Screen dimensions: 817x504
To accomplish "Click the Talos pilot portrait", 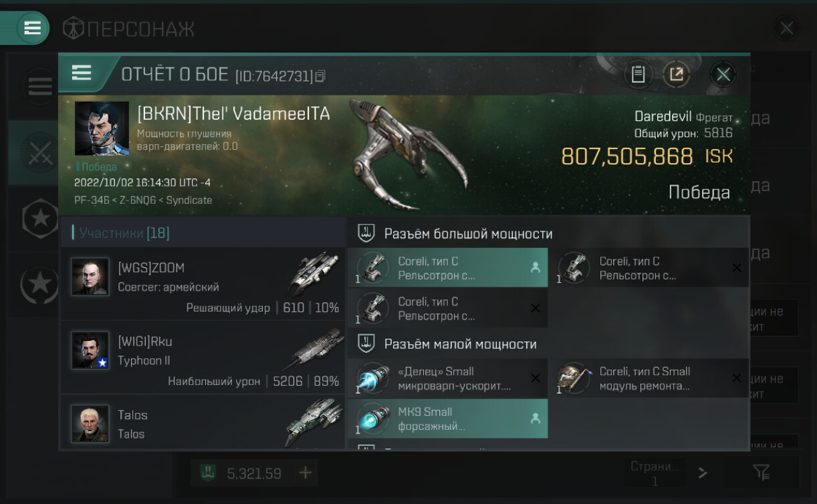I will (x=90, y=423).
